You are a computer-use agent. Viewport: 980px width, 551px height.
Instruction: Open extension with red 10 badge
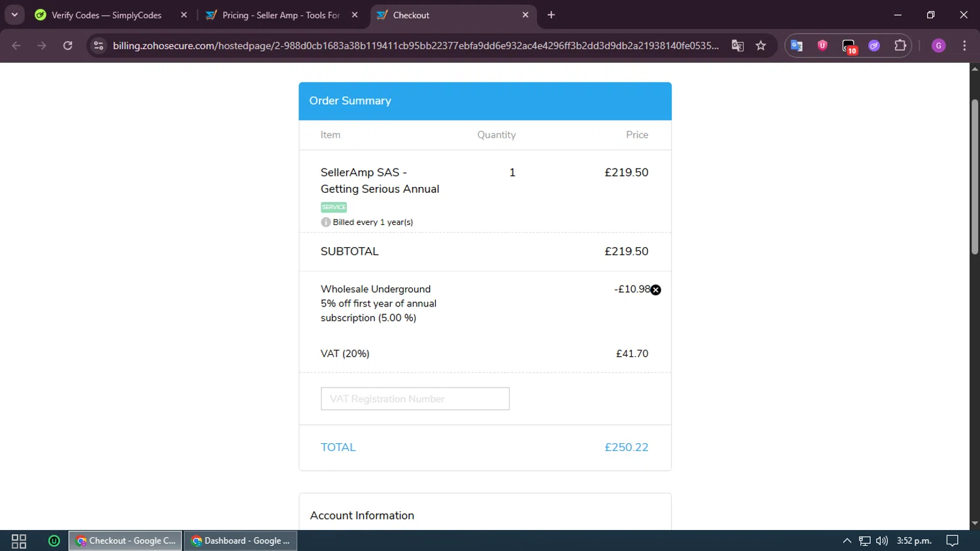click(849, 46)
